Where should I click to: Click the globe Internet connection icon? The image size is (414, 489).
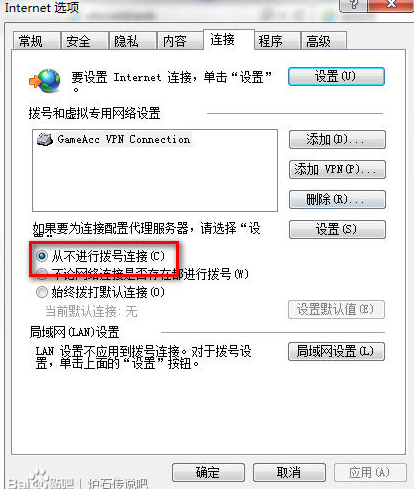coord(45,81)
